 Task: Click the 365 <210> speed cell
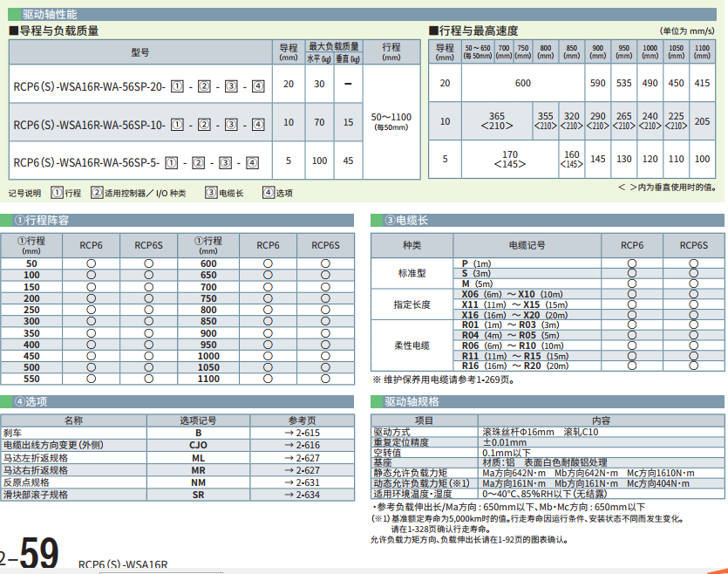497,120
